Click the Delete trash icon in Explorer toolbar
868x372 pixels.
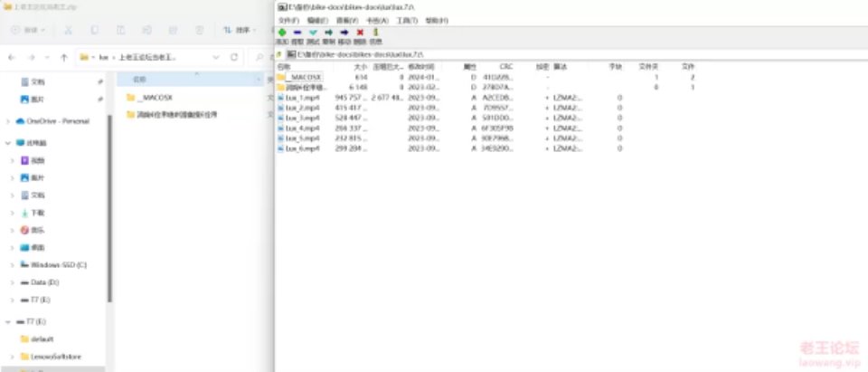[x=199, y=30]
